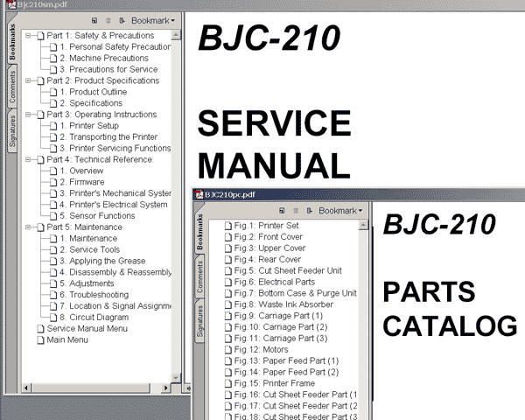The width and height of the screenshot is (525, 420).
Task: Open Main Menu bookmark
Action: click(x=67, y=340)
